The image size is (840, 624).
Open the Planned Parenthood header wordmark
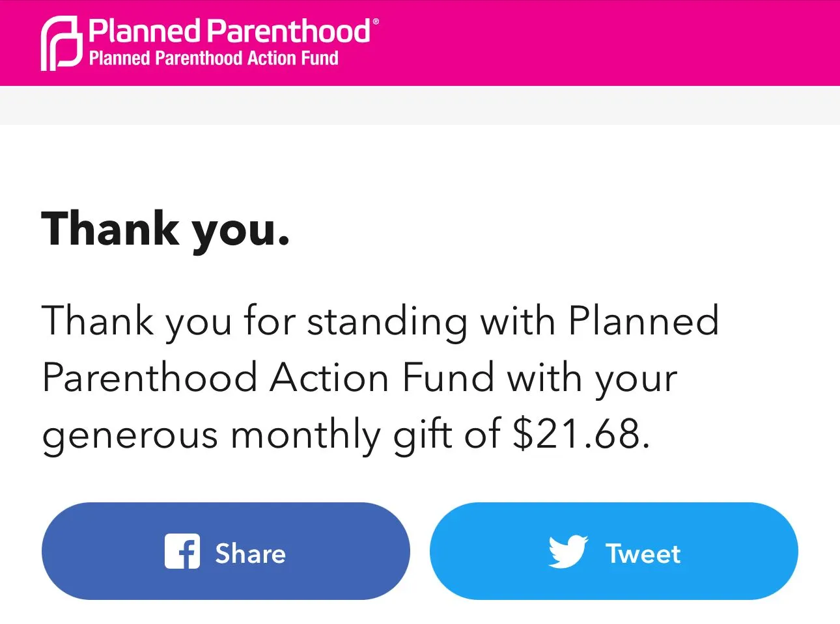click(x=229, y=31)
